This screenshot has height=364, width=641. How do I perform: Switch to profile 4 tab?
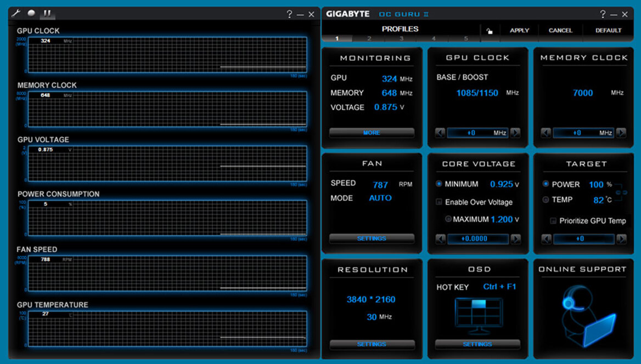[434, 38]
